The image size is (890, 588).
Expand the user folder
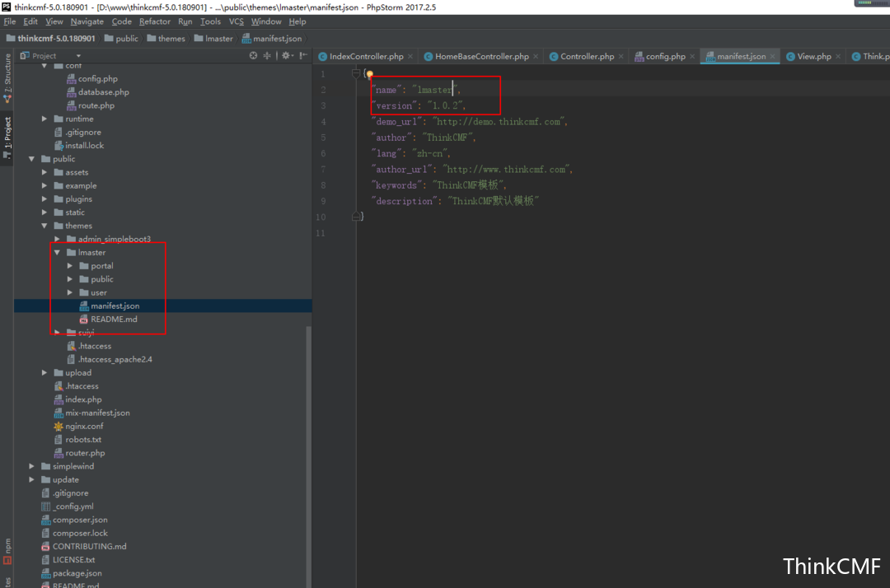point(70,292)
